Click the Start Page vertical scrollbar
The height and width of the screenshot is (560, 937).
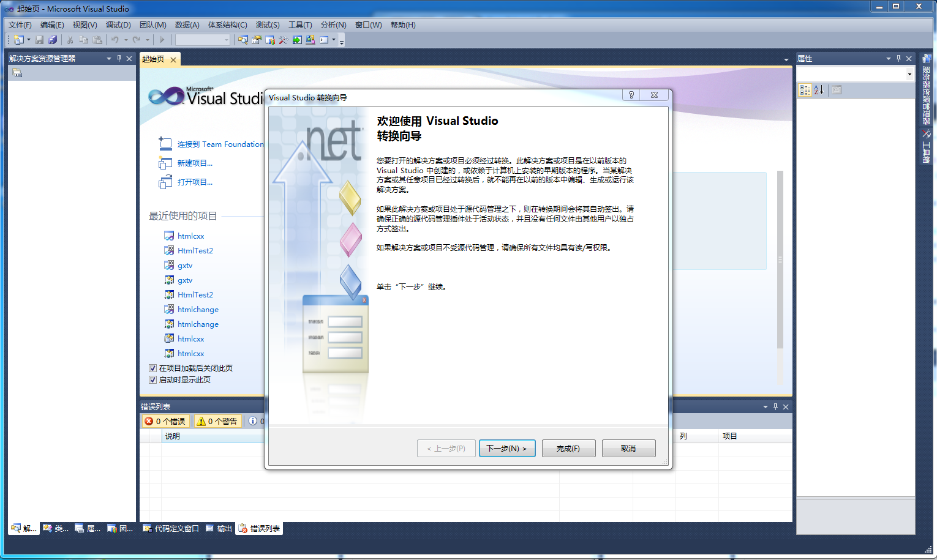[x=780, y=260]
